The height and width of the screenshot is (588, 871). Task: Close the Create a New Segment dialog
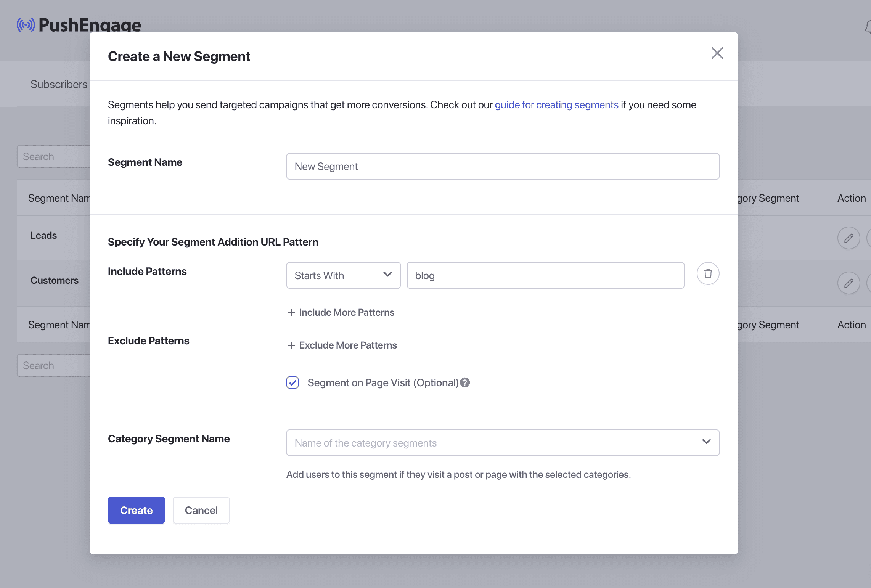pyautogui.click(x=717, y=53)
